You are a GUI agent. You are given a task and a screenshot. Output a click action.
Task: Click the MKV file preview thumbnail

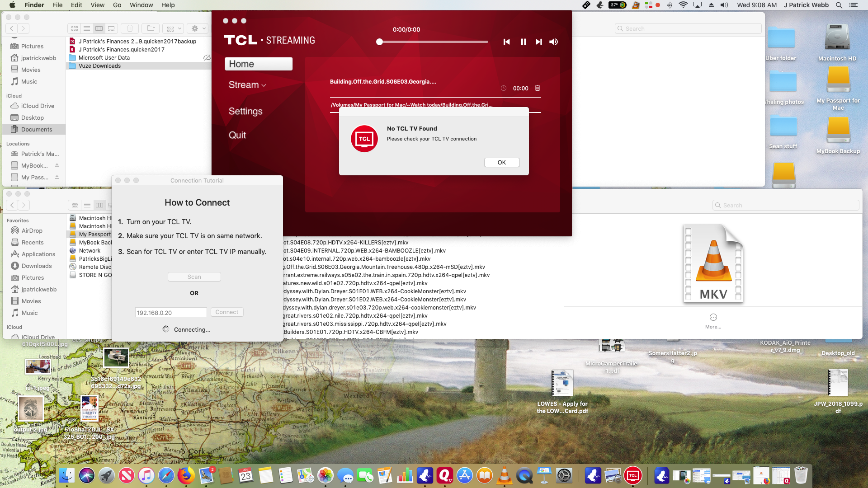coord(713,263)
